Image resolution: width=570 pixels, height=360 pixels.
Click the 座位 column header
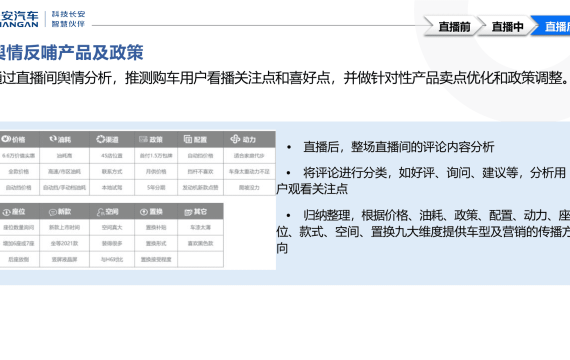point(20,212)
